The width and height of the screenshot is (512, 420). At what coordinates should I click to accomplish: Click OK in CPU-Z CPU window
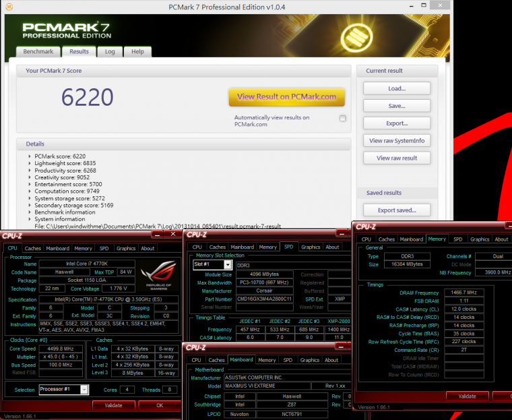(x=160, y=405)
